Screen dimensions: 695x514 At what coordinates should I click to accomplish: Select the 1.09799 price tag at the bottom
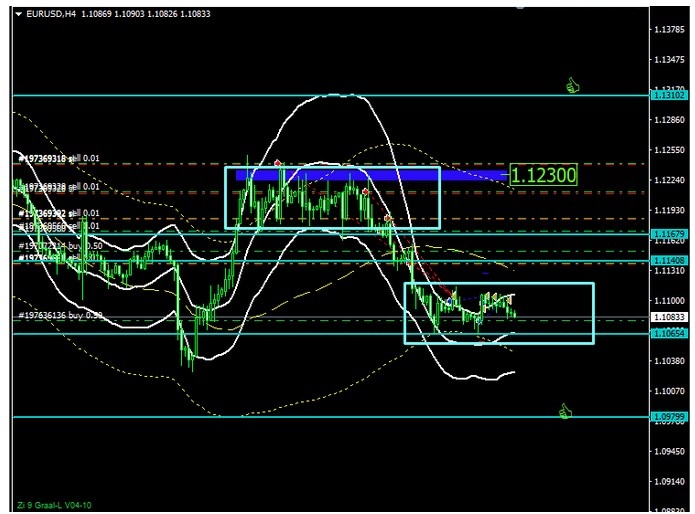click(x=667, y=416)
